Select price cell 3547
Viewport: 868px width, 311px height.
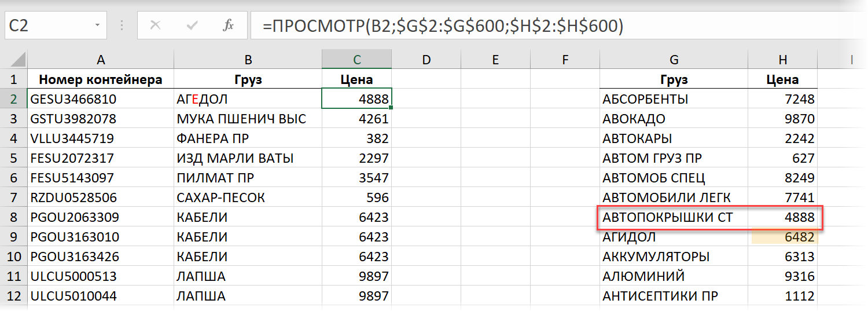click(357, 178)
